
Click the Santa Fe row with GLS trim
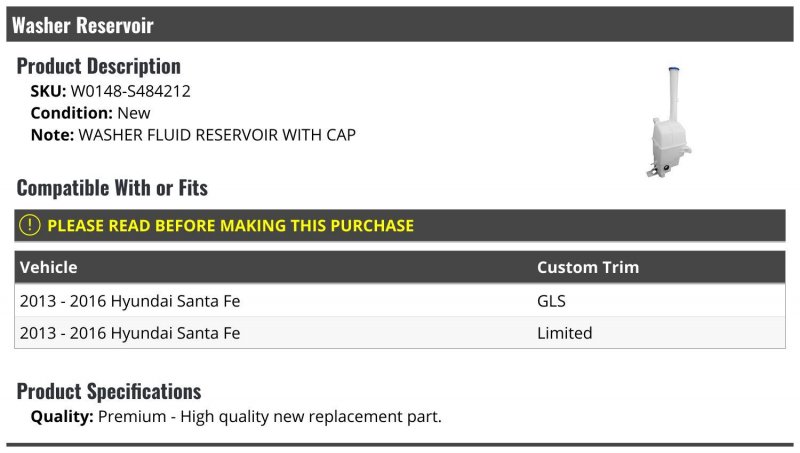click(400, 300)
